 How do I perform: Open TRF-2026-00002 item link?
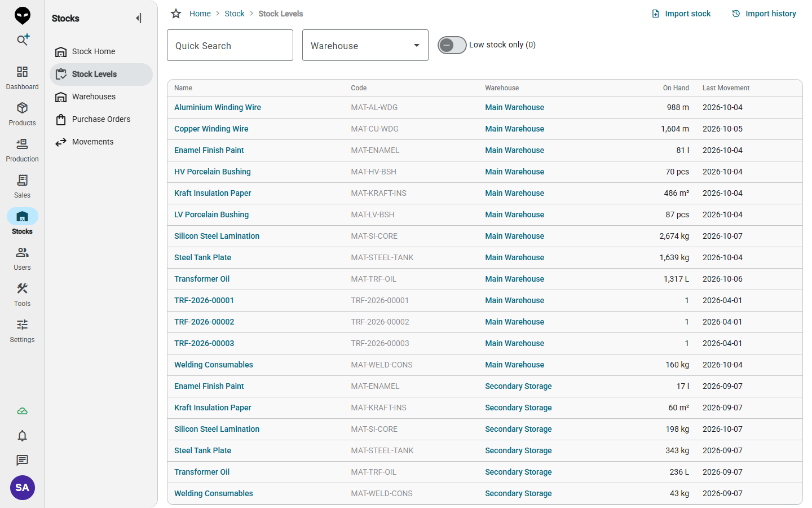pyautogui.click(x=204, y=322)
